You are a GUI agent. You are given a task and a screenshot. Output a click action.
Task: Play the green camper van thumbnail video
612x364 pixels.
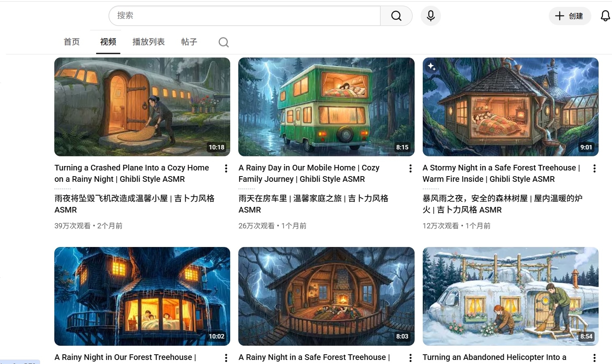326,107
